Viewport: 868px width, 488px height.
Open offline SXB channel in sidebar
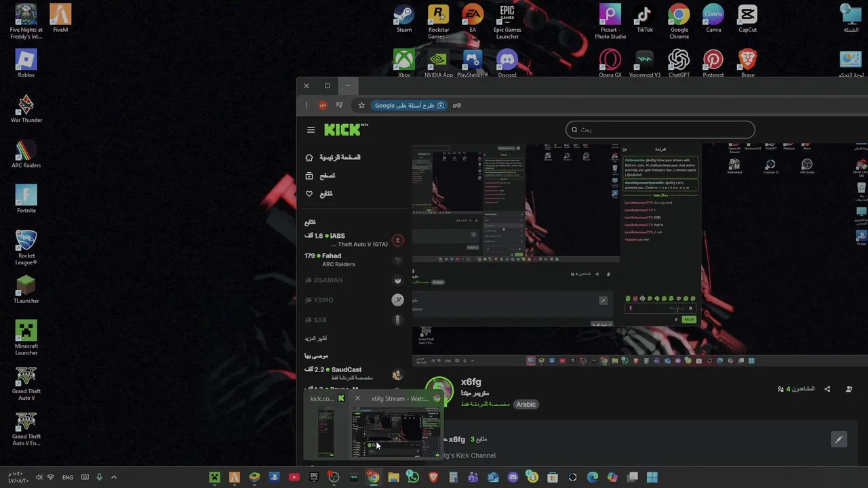[354, 319]
